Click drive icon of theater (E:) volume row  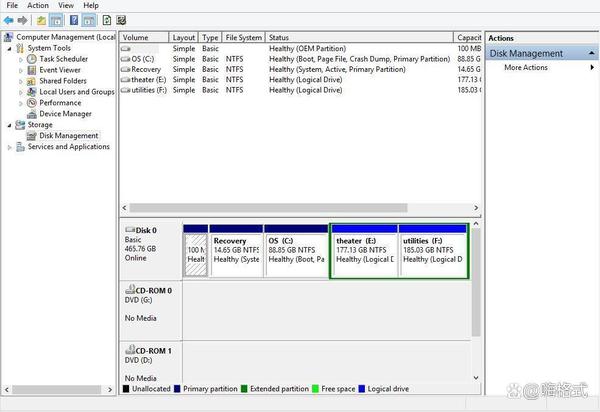pyautogui.click(x=126, y=80)
